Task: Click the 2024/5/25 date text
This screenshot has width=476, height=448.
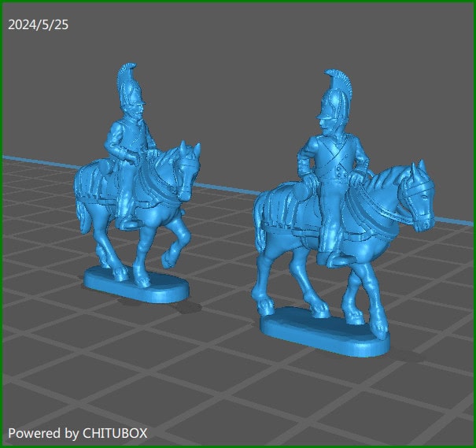Action: point(39,24)
